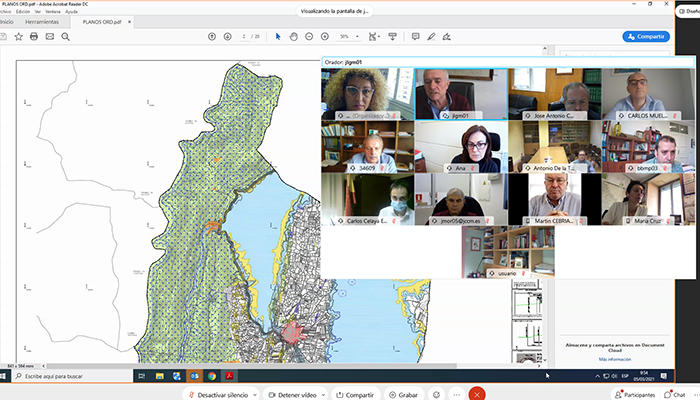700x400 pixels.
Task: Go to next page with down arrow
Action: pos(226,36)
